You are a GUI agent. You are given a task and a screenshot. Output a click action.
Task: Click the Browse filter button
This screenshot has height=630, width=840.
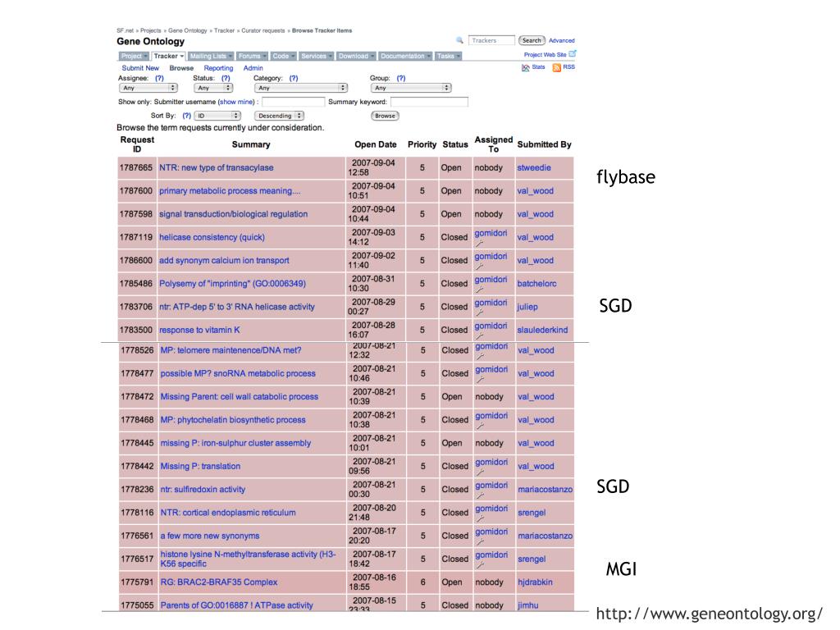point(385,116)
